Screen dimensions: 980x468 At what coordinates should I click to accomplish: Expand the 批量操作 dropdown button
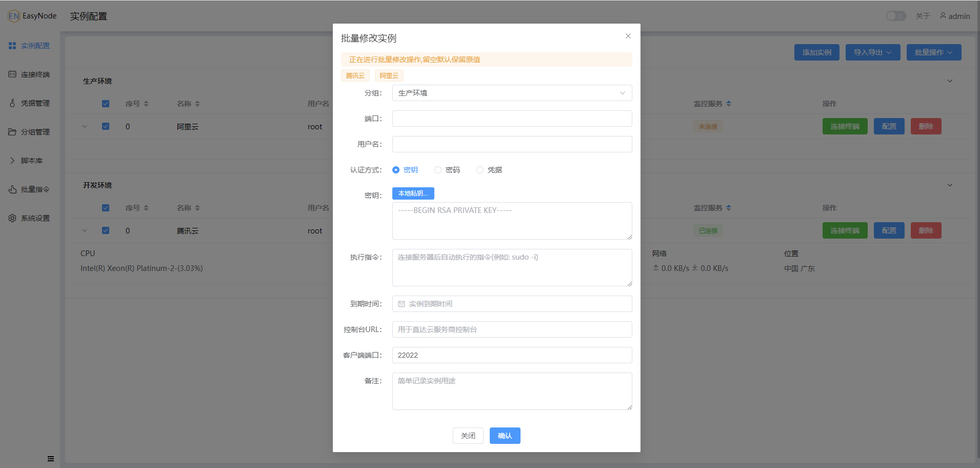point(933,52)
